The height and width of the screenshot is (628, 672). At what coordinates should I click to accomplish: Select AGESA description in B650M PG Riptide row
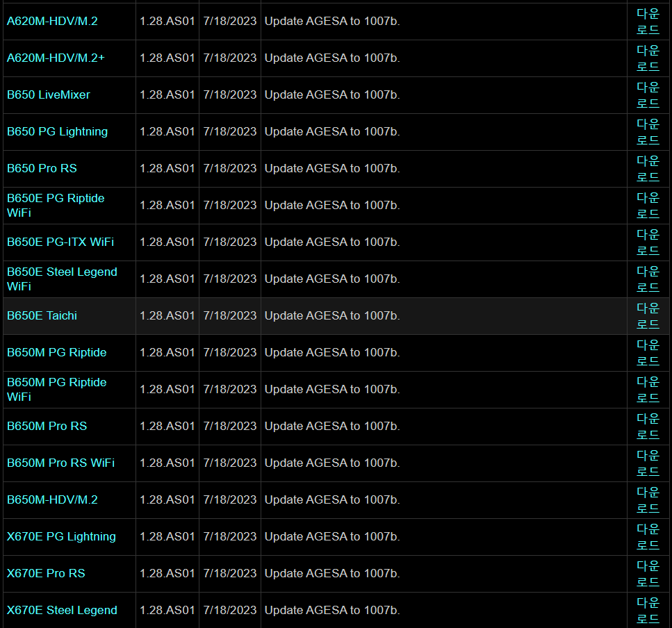tap(332, 352)
